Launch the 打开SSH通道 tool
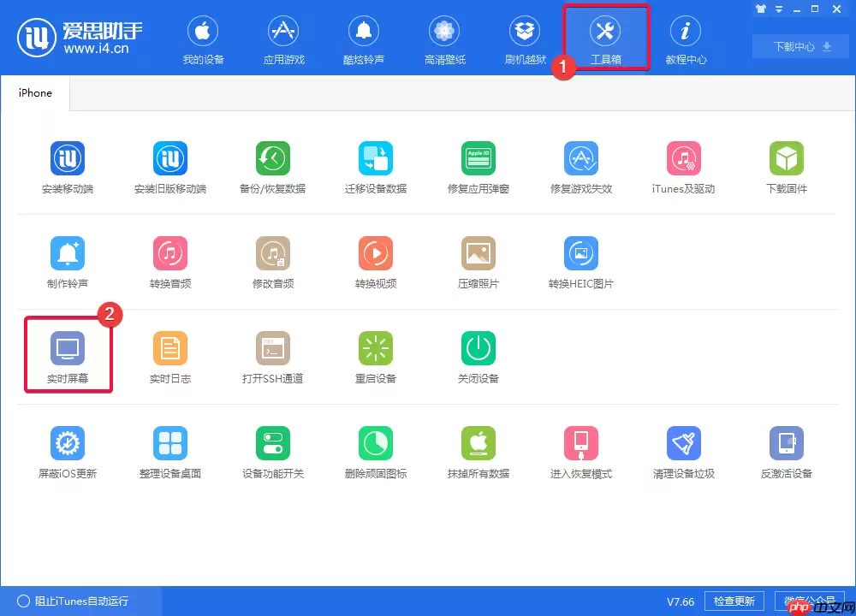The height and width of the screenshot is (616, 856). [x=273, y=349]
